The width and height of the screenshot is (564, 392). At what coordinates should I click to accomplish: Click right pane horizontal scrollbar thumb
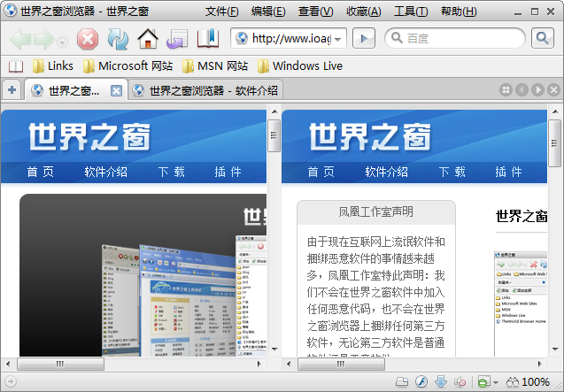(x=342, y=364)
